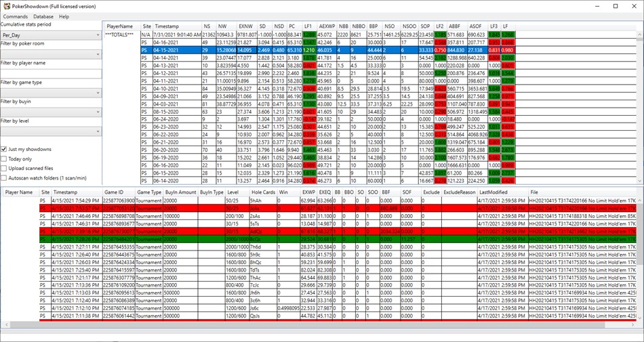Click the Hole Cards column header
644x342 pixels.
tap(263, 192)
